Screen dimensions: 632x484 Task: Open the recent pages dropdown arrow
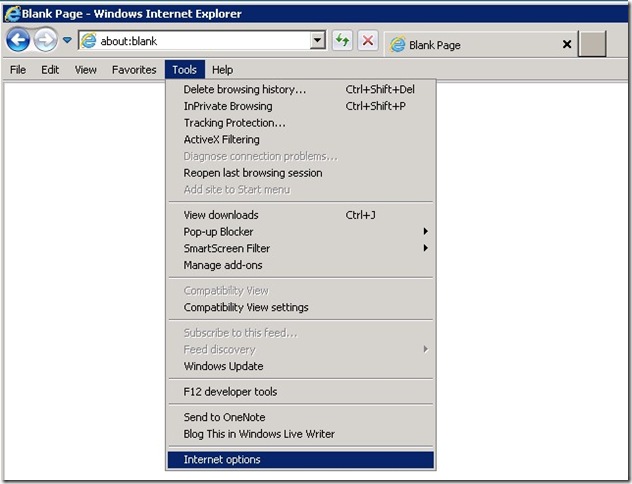(x=67, y=41)
